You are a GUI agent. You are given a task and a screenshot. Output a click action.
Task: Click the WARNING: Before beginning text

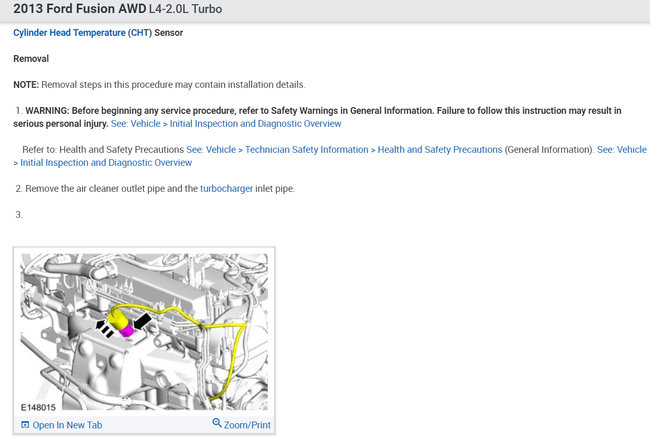(x=317, y=117)
